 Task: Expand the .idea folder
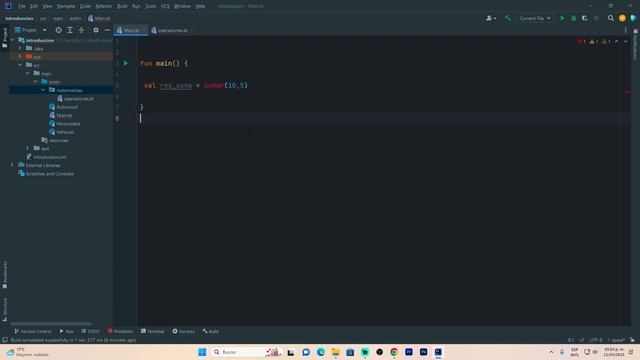(20, 48)
